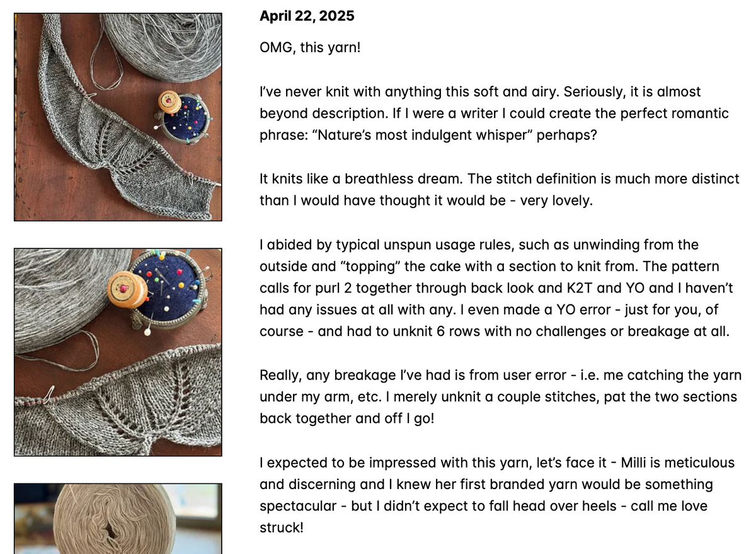Click the April 22, 2025 date heading
The image size is (756, 554).
(307, 16)
